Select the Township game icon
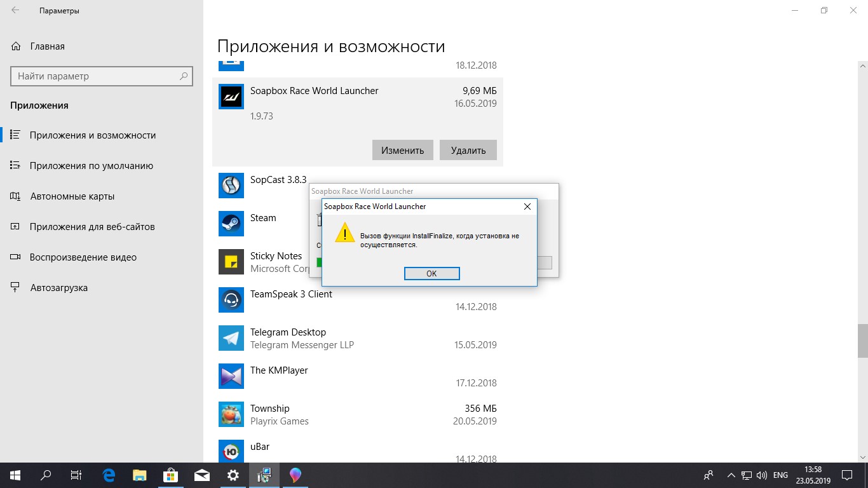Screen dimensions: 868x488 point(231,414)
